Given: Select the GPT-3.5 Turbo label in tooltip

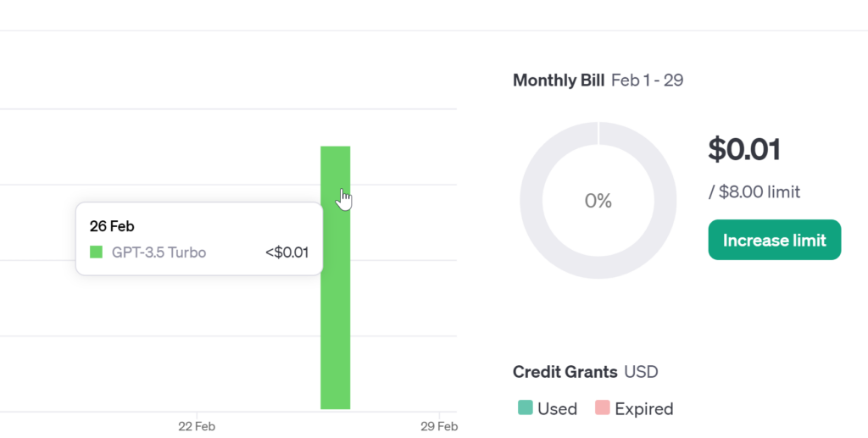Looking at the screenshot, I should tap(159, 252).
